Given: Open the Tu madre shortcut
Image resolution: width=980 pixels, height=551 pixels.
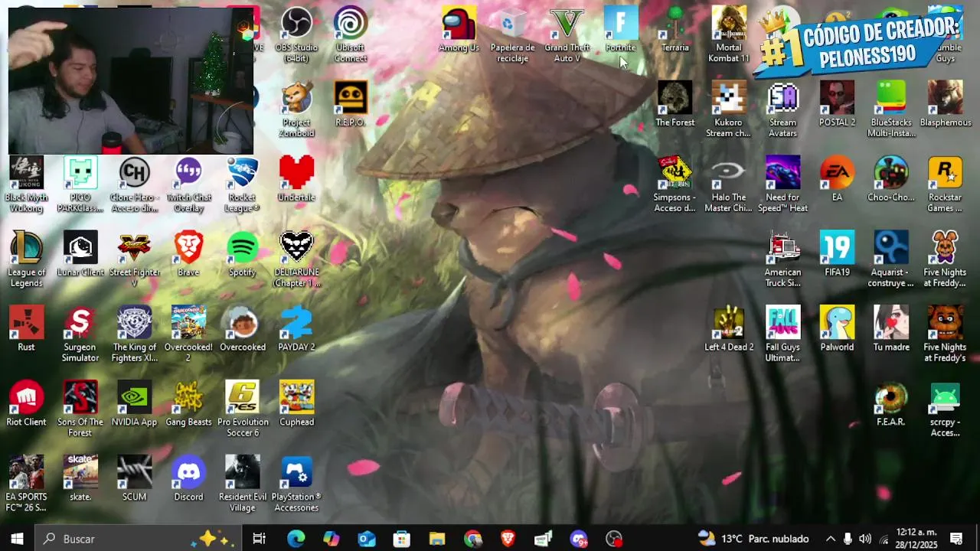Looking at the screenshot, I should [x=891, y=330].
